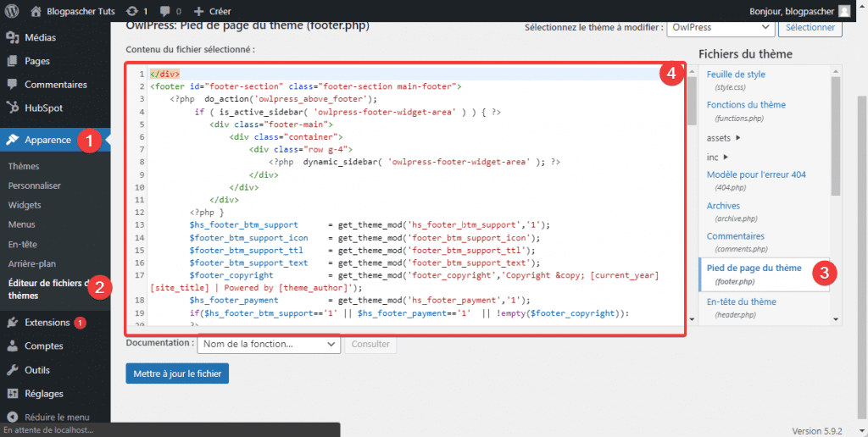
Task: Open the Commentaires menu
Action: [55, 85]
